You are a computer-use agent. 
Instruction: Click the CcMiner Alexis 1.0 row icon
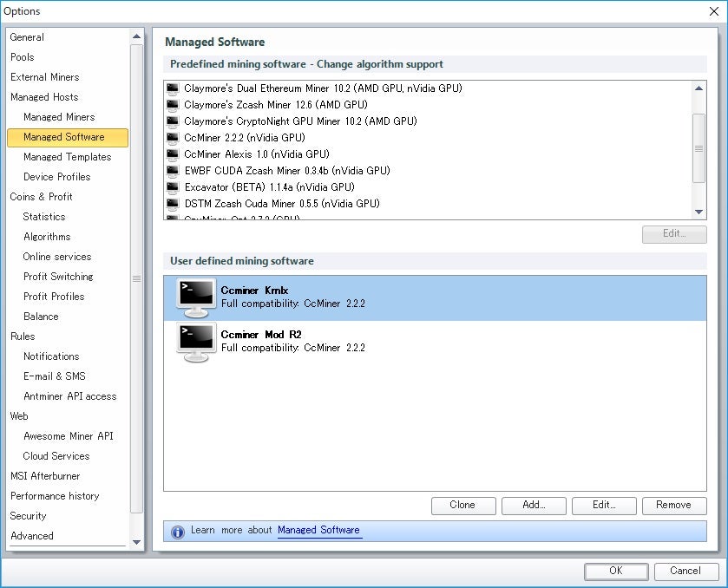point(173,154)
